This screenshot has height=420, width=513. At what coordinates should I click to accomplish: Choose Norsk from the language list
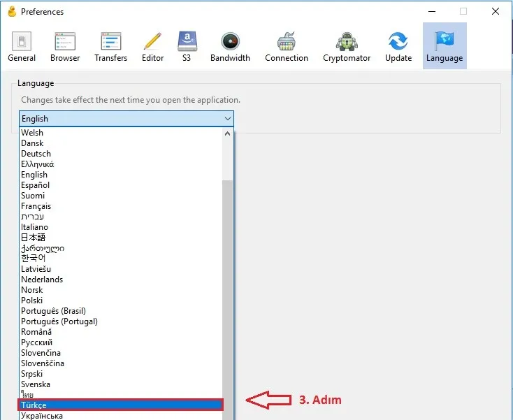click(x=121, y=290)
